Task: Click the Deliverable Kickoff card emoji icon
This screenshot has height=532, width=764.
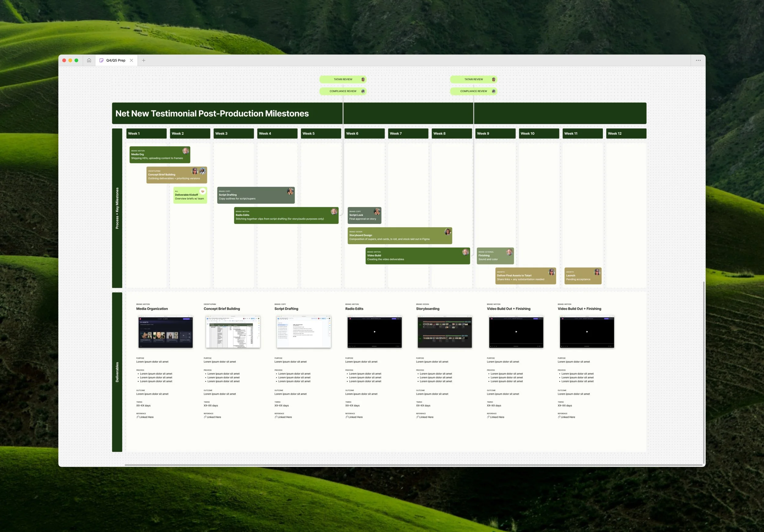Action: tap(202, 191)
